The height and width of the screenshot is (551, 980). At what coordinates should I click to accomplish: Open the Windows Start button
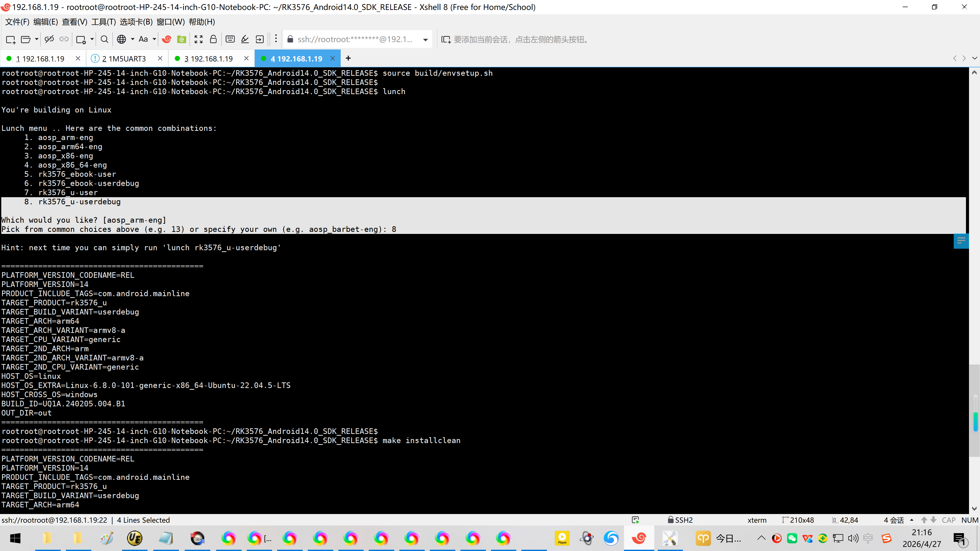[15, 538]
